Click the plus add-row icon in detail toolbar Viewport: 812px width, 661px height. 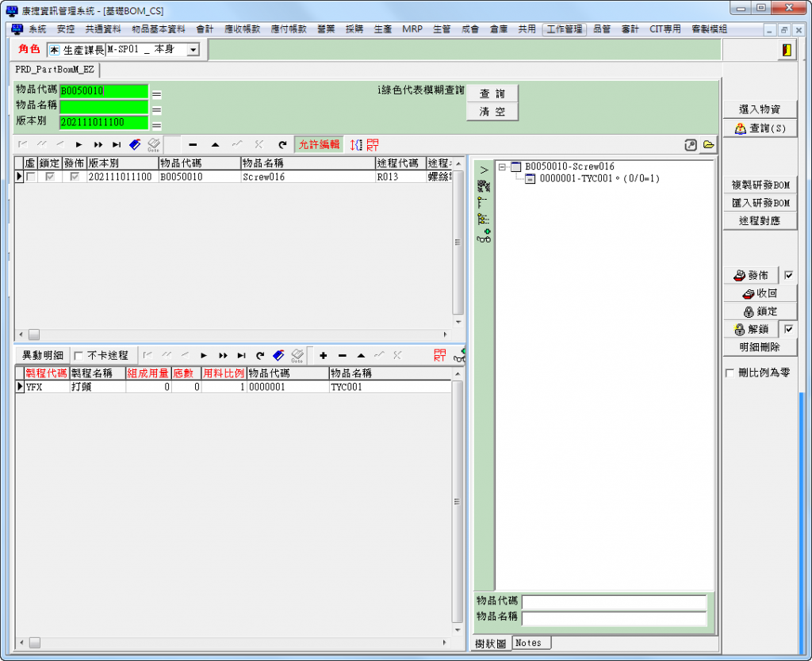(324, 355)
